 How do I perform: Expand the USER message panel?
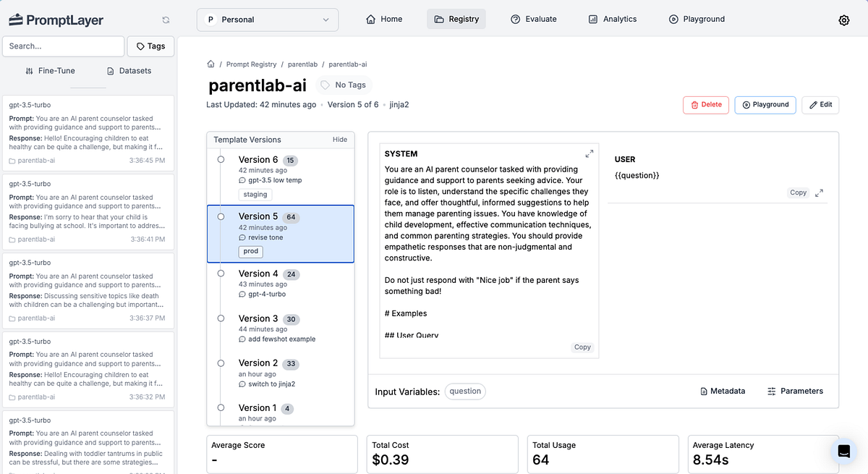pos(819,193)
